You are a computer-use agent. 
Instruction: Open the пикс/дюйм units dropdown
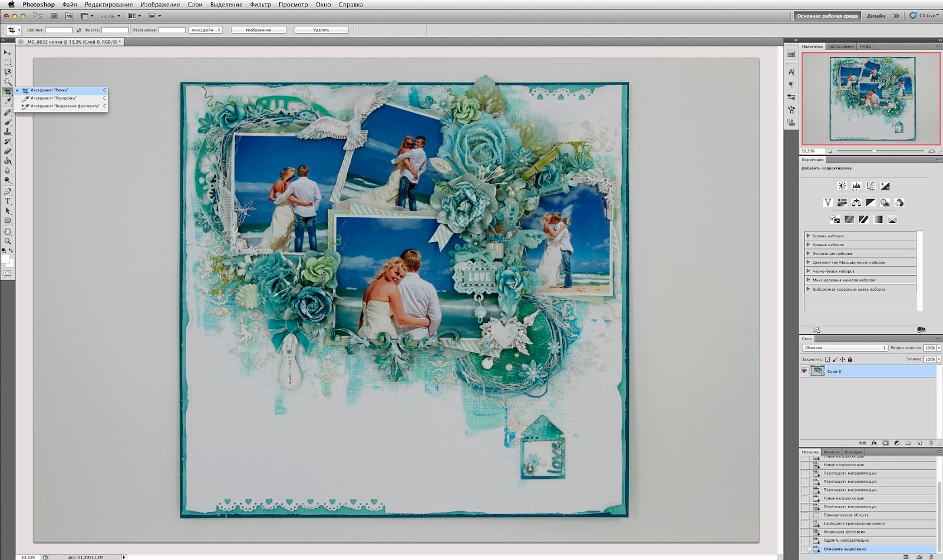click(x=205, y=30)
